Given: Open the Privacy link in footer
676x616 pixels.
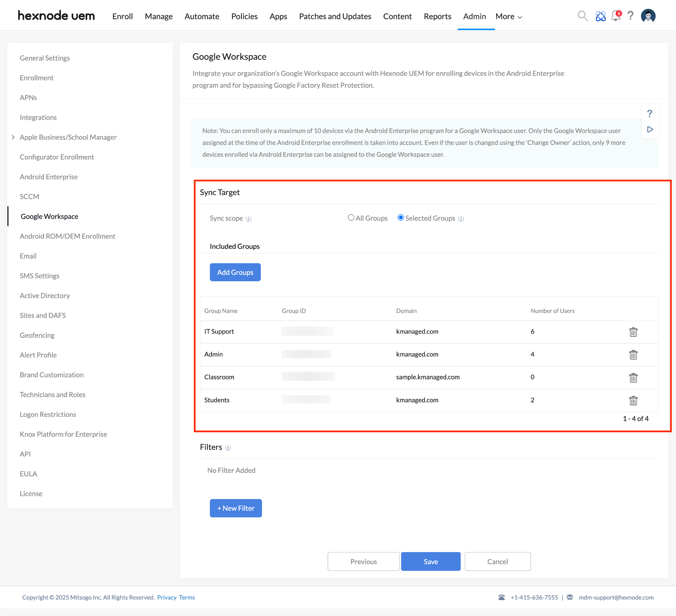Looking at the screenshot, I should coord(167,597).
